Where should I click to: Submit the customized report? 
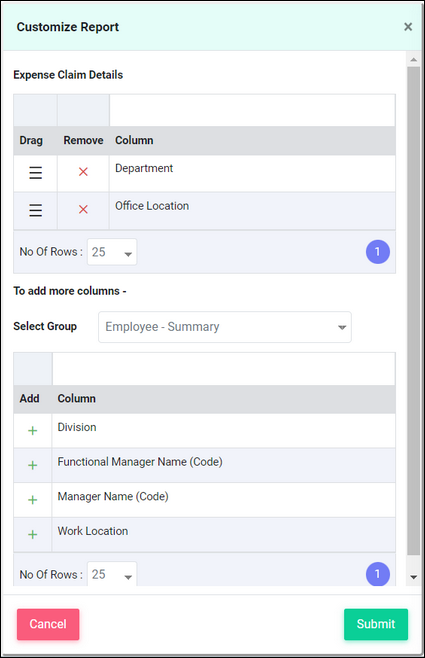(376, 624)
